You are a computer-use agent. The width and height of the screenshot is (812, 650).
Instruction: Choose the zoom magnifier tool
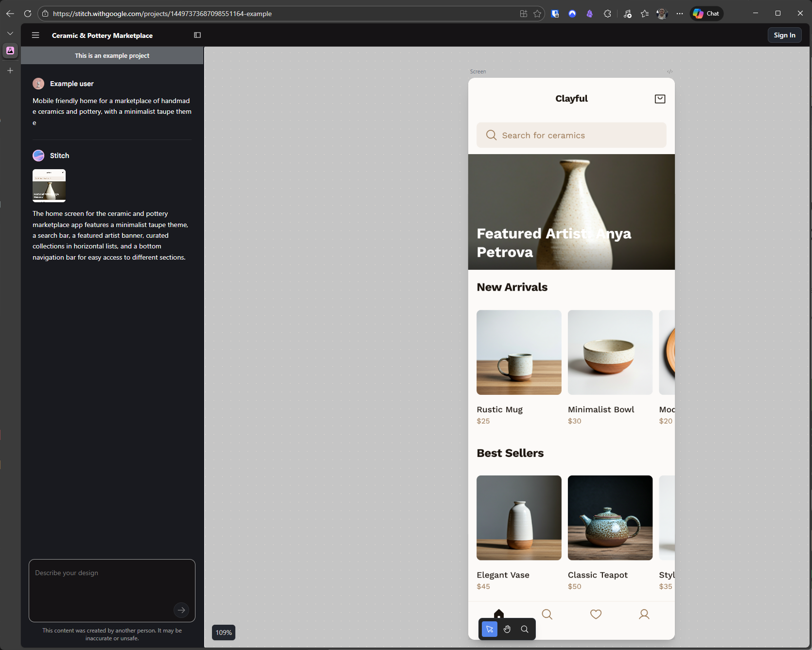525,629
